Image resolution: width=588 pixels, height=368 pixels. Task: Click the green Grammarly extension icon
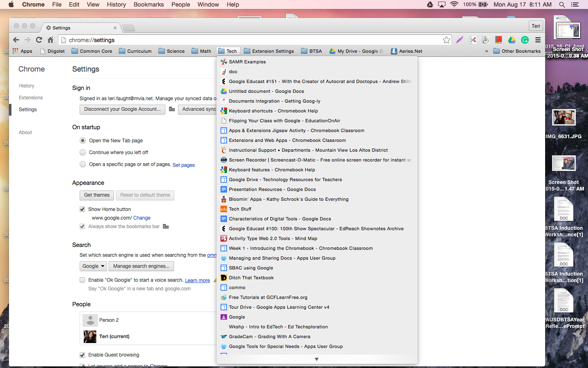coord(525,40)
